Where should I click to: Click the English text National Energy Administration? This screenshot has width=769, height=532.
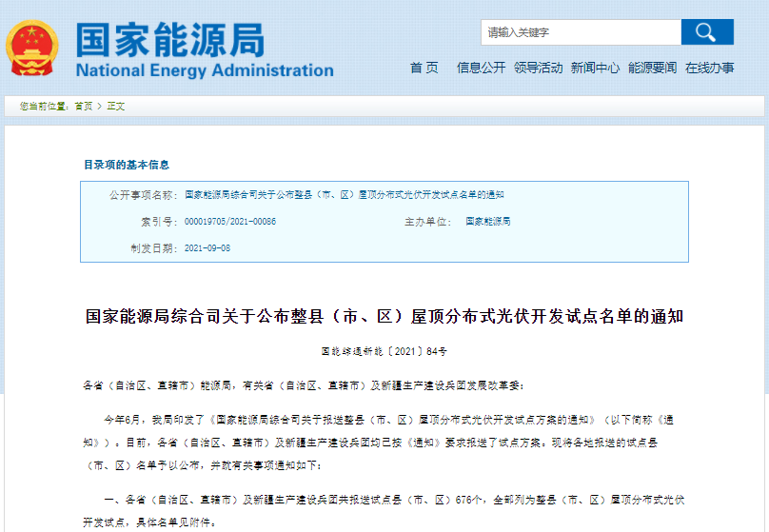(x=205, y=71)
